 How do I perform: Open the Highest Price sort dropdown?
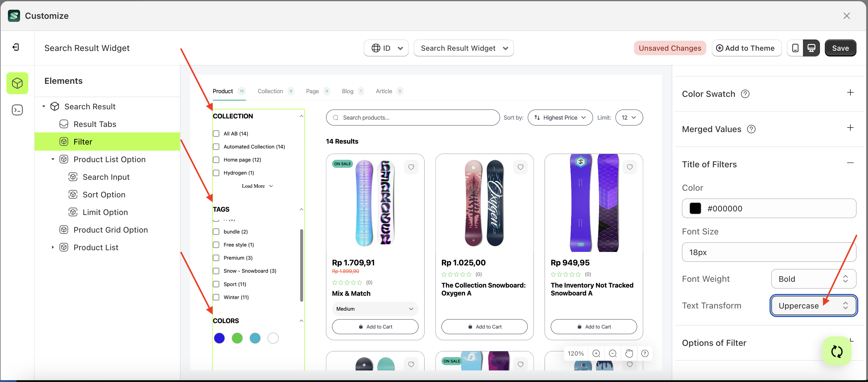click(x=560, y=118)
